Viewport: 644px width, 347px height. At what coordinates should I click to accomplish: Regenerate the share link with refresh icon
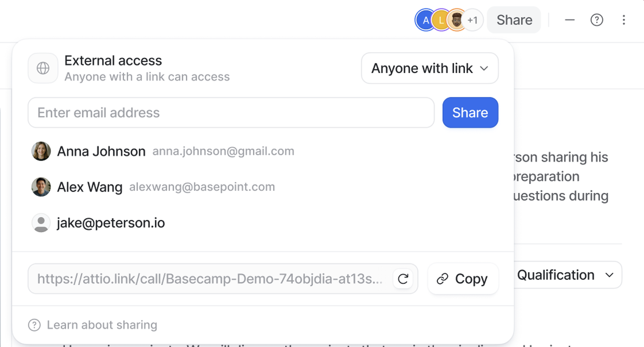click(x=403, y=279)
